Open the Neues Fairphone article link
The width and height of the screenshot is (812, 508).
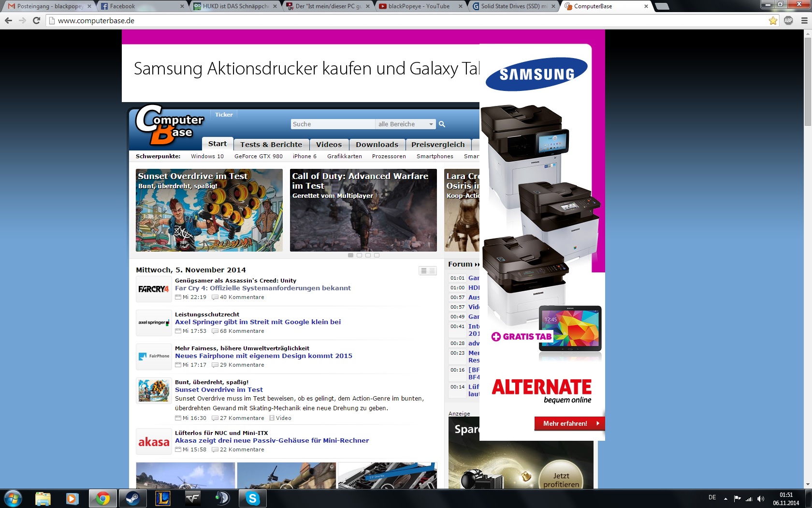pos(263,356)
